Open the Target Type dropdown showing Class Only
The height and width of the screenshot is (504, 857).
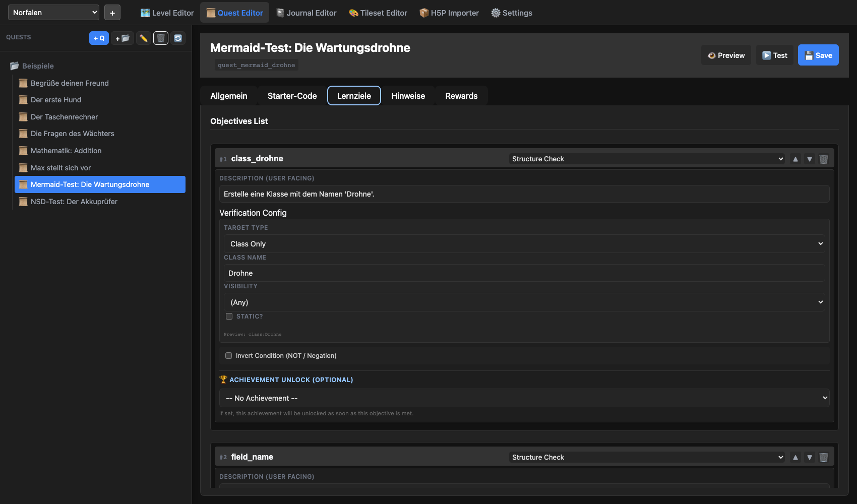(x=523, y=243)
